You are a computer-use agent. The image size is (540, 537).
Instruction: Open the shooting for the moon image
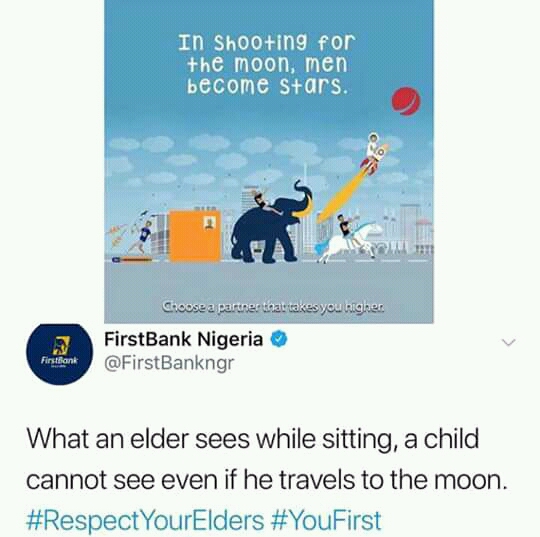coord(269,161)
